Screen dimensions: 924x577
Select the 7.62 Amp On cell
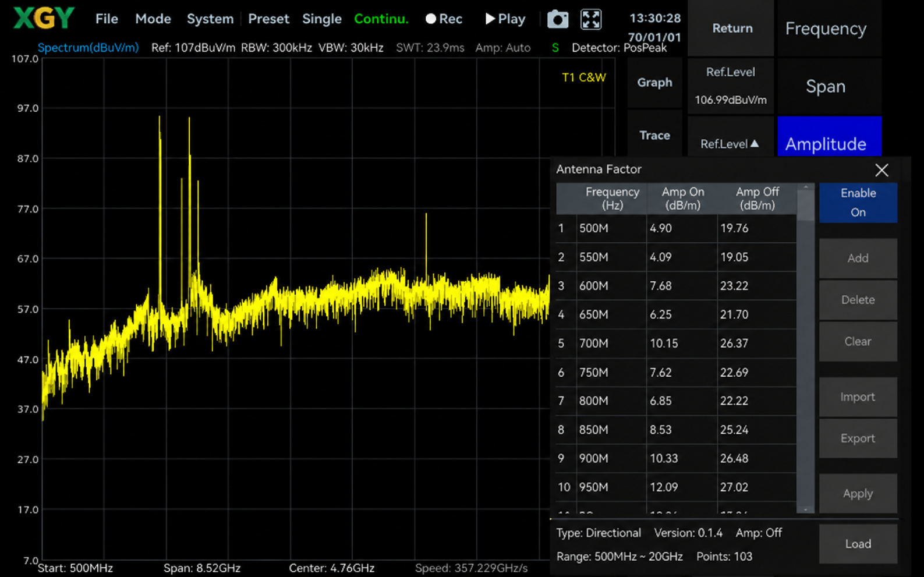682,372
